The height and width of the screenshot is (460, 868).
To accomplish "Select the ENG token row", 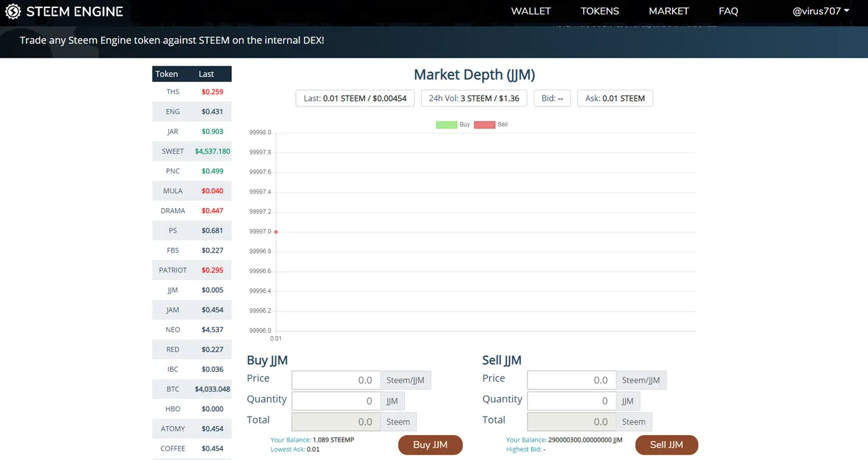I will click(192, 112).
